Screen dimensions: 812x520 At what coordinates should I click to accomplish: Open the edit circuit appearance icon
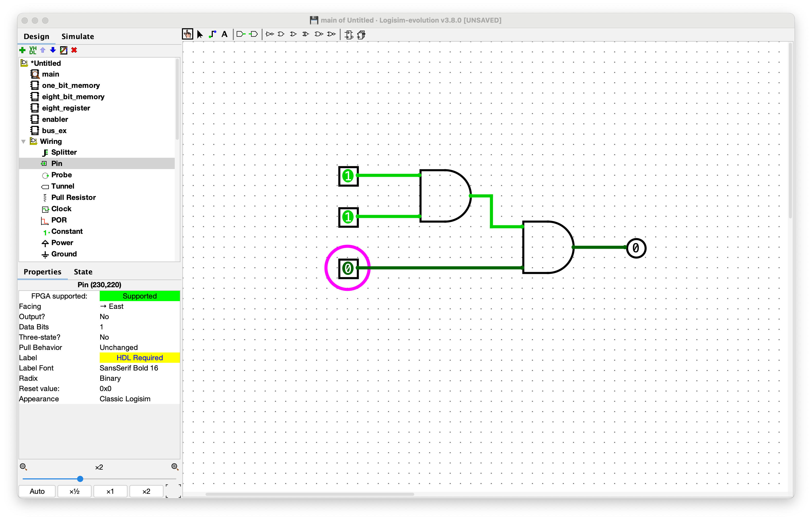click(x=63, y=50)
